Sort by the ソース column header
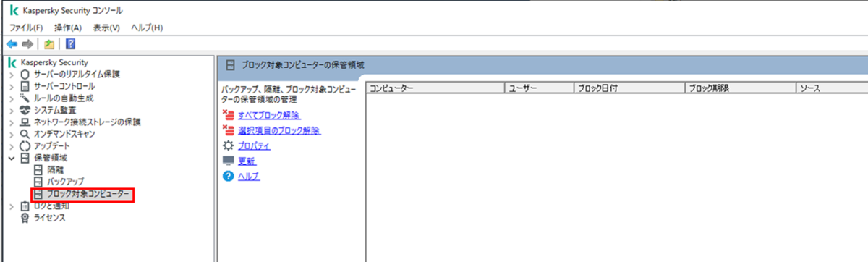 click(831, 88)
